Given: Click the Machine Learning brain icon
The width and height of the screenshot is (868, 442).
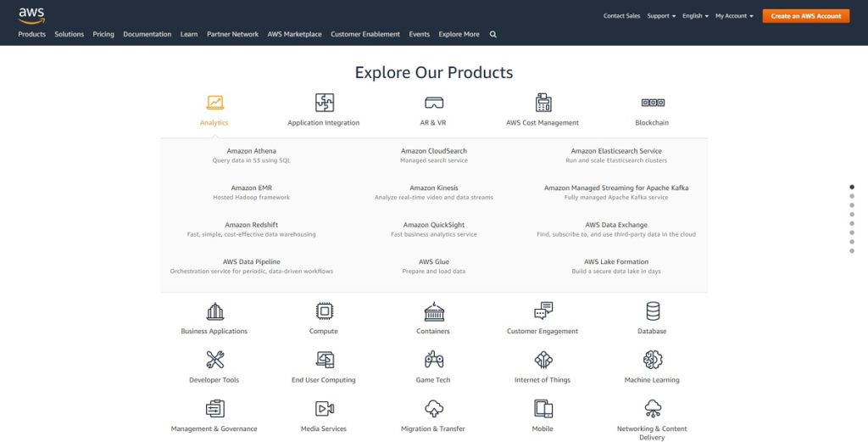Looking at the screenshot, I should point(652,360).
